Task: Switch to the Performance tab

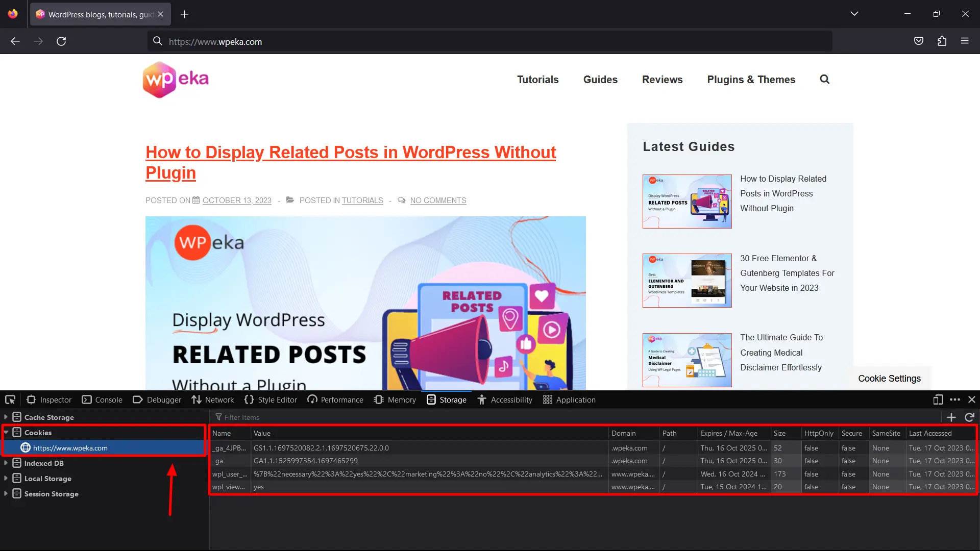Action: click(335, 400)
